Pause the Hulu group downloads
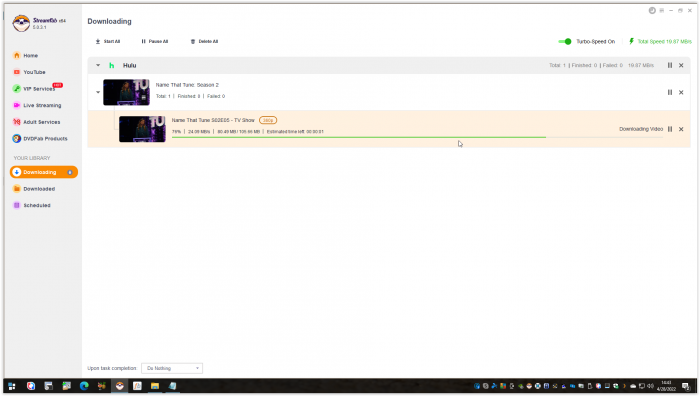This screenshot has height=396, width=700. (x=670, y=65)
